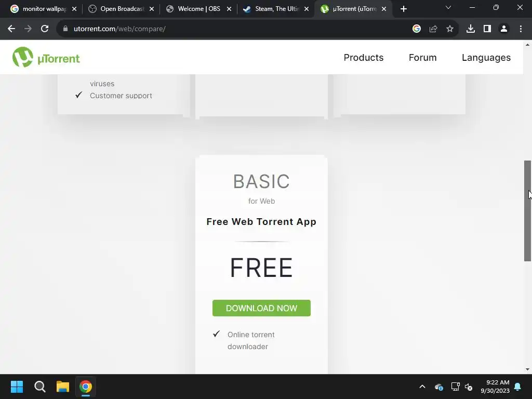Click the Free Web Torrent App text
This screenshot has width=532, height=399.
click(261, 221)
